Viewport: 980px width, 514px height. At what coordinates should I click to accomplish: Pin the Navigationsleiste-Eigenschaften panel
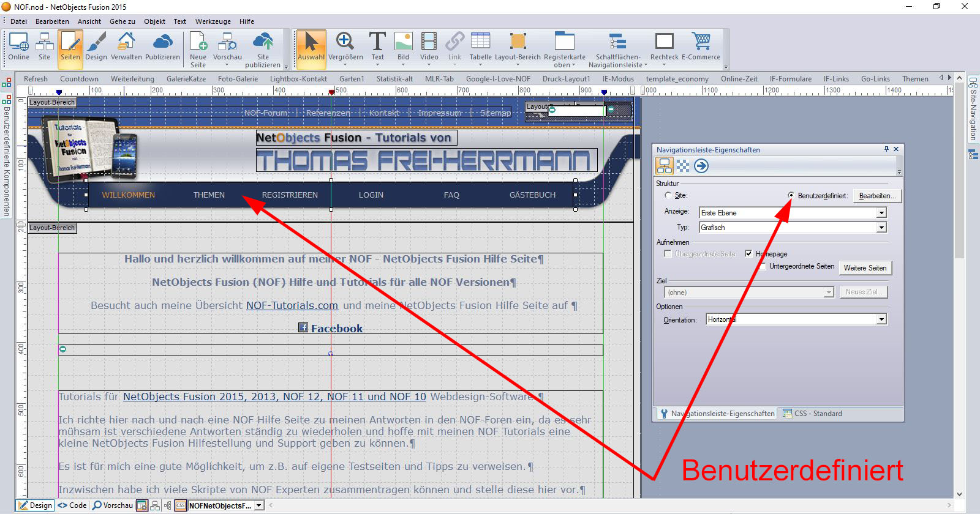click(x=886, y=149)
